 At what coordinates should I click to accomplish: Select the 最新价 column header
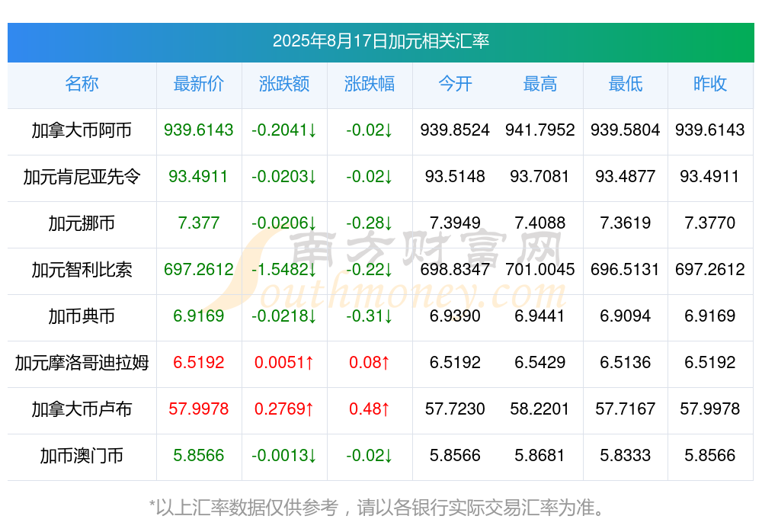click(x=199, y=84)
